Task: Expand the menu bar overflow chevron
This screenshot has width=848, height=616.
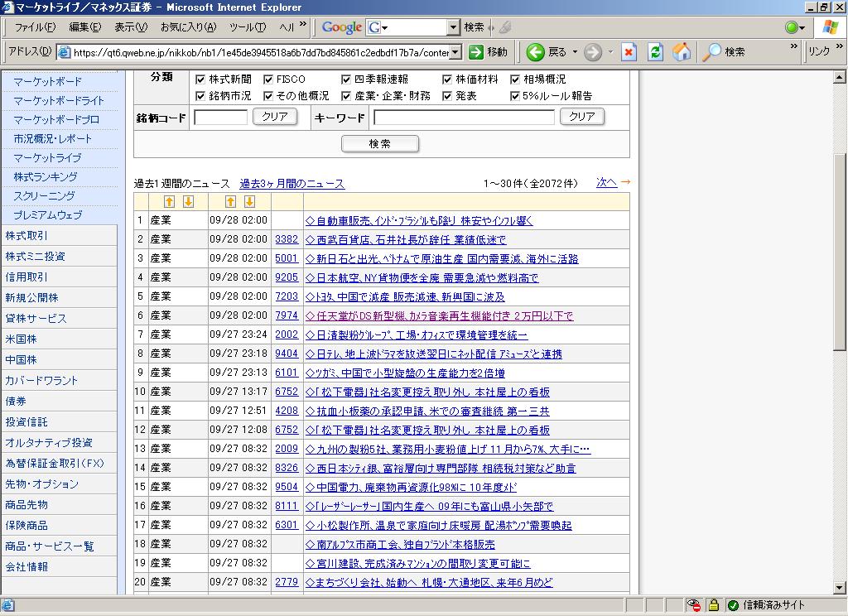Action: pyautogui.click(x=302, y=24)
